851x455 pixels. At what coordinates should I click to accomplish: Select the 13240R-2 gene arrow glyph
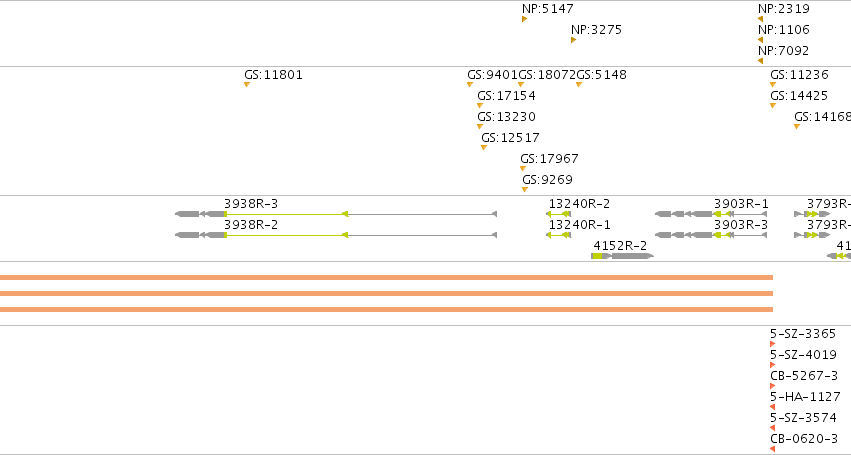coord(558,214)
